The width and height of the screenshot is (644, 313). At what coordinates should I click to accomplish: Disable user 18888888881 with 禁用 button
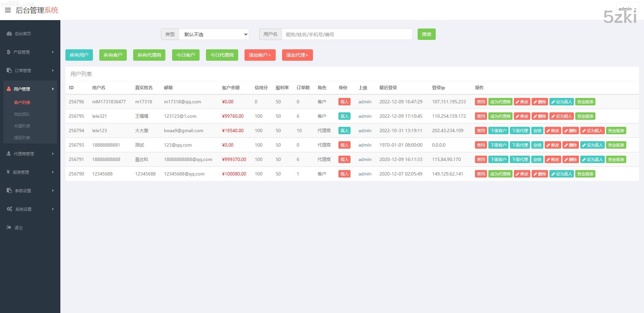(x=481, y=145)
